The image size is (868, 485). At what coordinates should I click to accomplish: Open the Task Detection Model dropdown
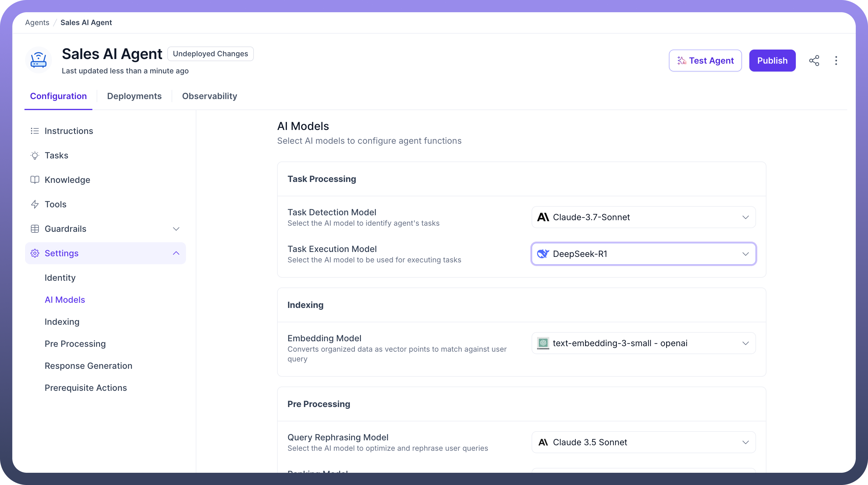tap(643, 217)
